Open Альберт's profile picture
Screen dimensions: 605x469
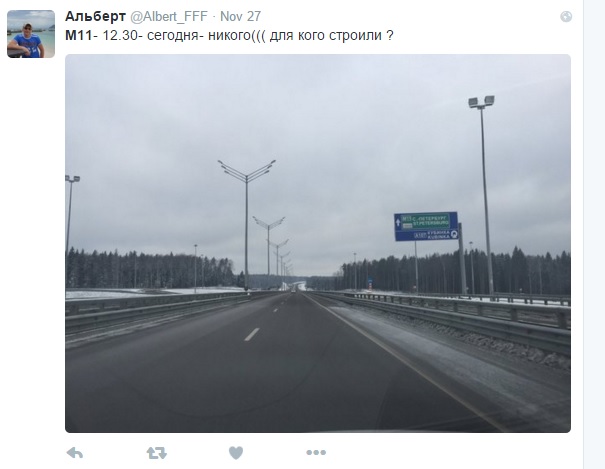(31, 34)
